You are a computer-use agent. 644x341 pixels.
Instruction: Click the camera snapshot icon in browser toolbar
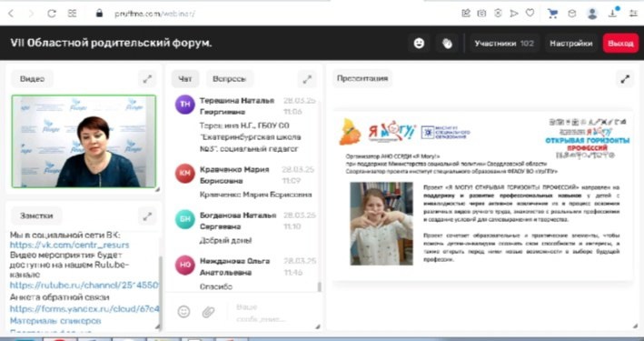coord(481,14)
